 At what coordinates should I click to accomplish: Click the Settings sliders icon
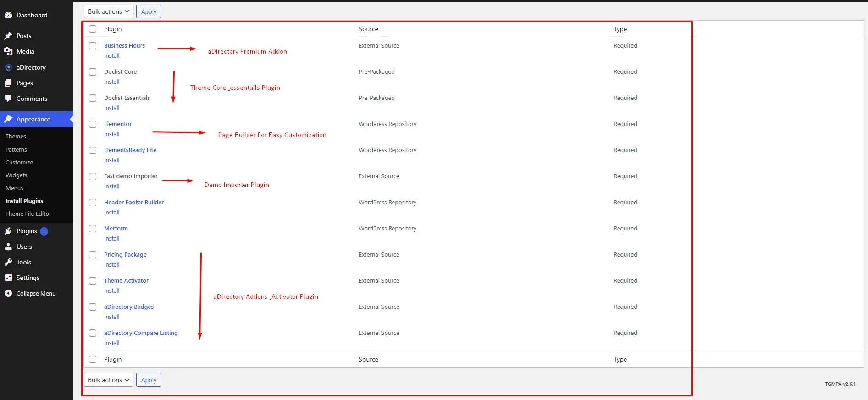(x=8, y=278)
